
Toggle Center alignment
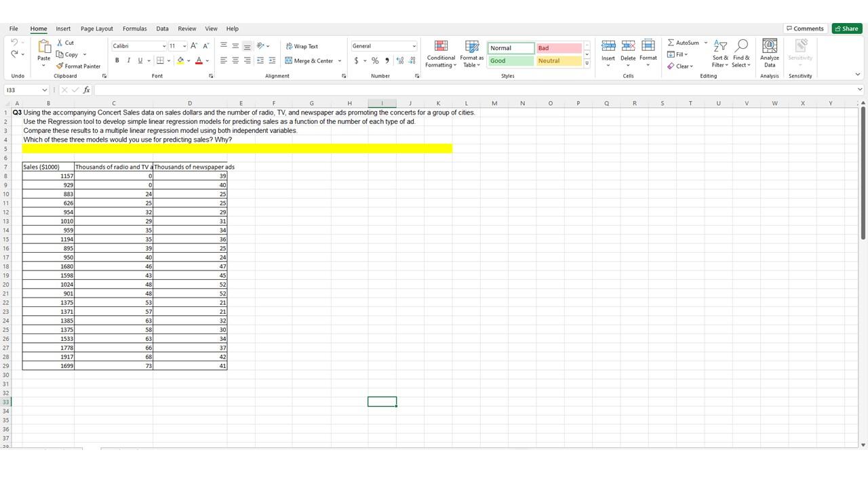pos(235,60)
